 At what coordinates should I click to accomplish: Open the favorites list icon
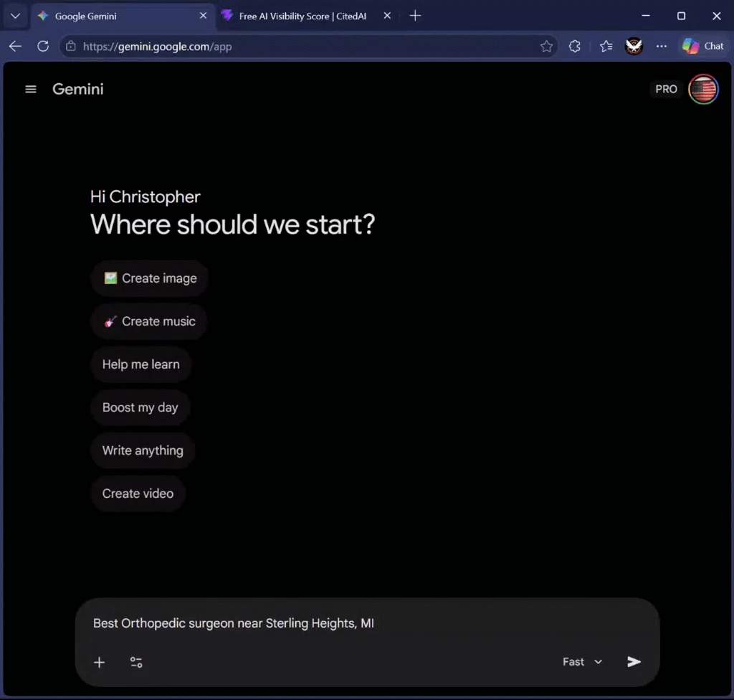[x=606, y=47]
